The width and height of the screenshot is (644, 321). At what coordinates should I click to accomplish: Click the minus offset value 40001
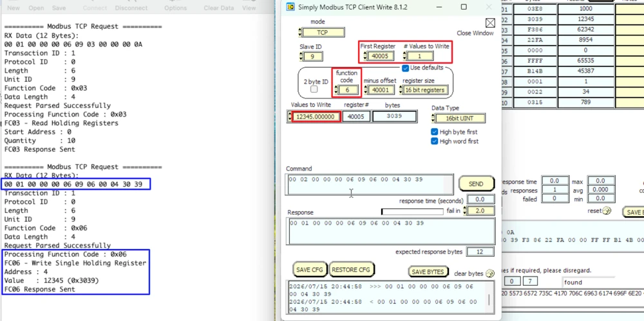(381, 90)
